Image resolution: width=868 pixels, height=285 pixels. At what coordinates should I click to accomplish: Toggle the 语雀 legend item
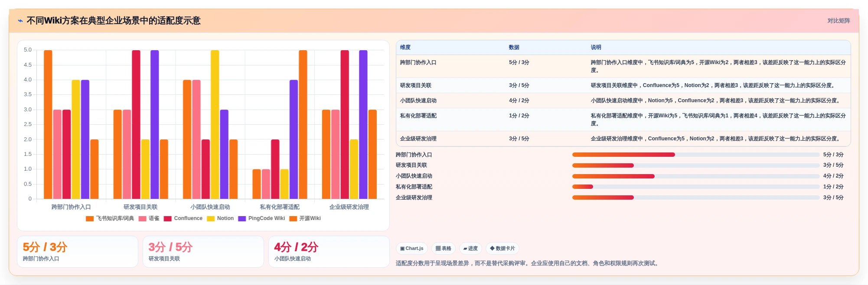click(149, 218)
